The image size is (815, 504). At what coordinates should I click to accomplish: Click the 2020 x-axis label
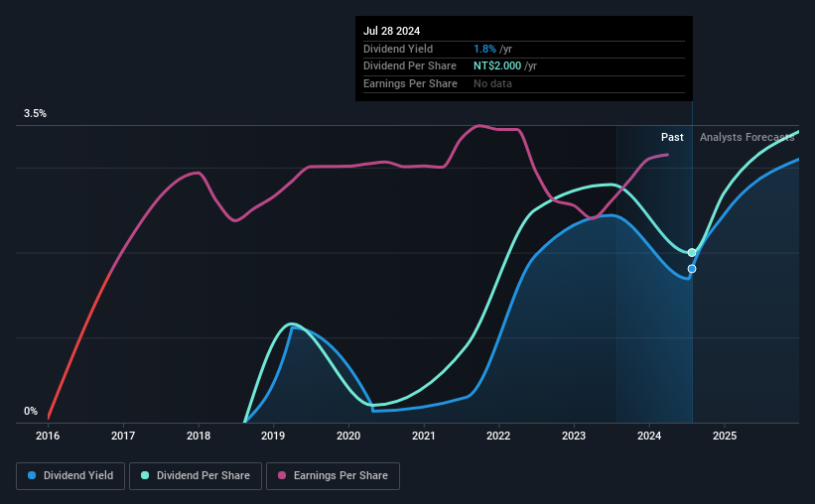coord(348,436)
